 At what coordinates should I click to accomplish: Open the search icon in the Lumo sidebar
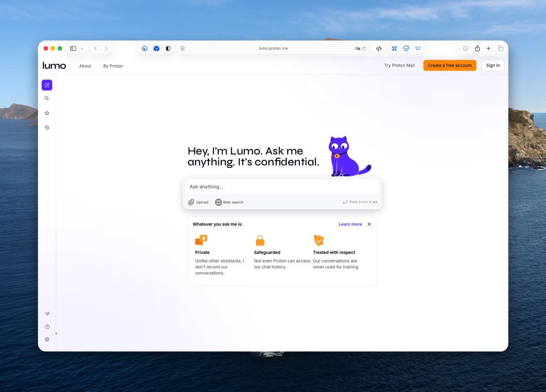tap(47, 99)
